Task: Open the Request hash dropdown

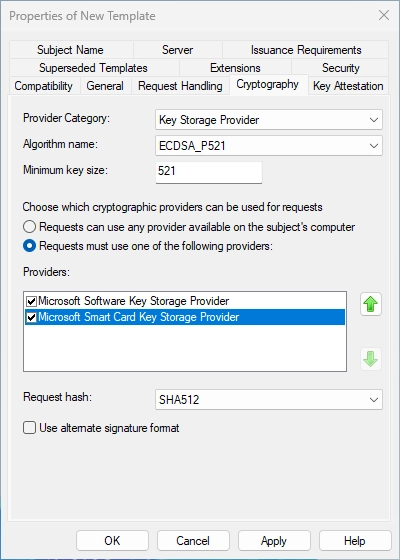Action: [x=269, y=399]
